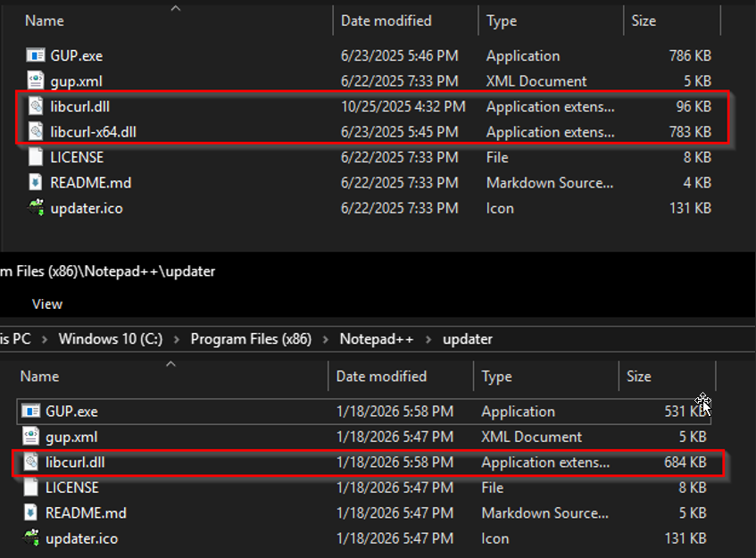Select the icon of 684 KB libcurl.dll

point(31,462)
